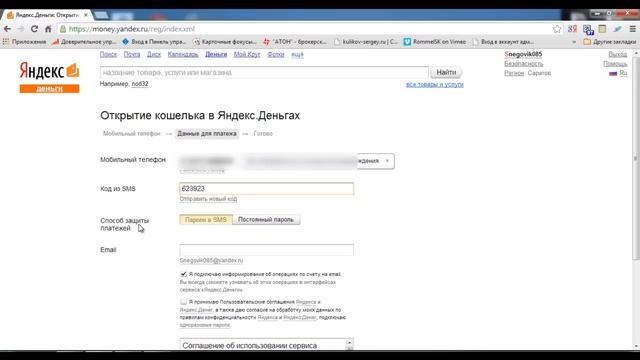Close the Яндекс.Деньги browser tab

point(86,15)
